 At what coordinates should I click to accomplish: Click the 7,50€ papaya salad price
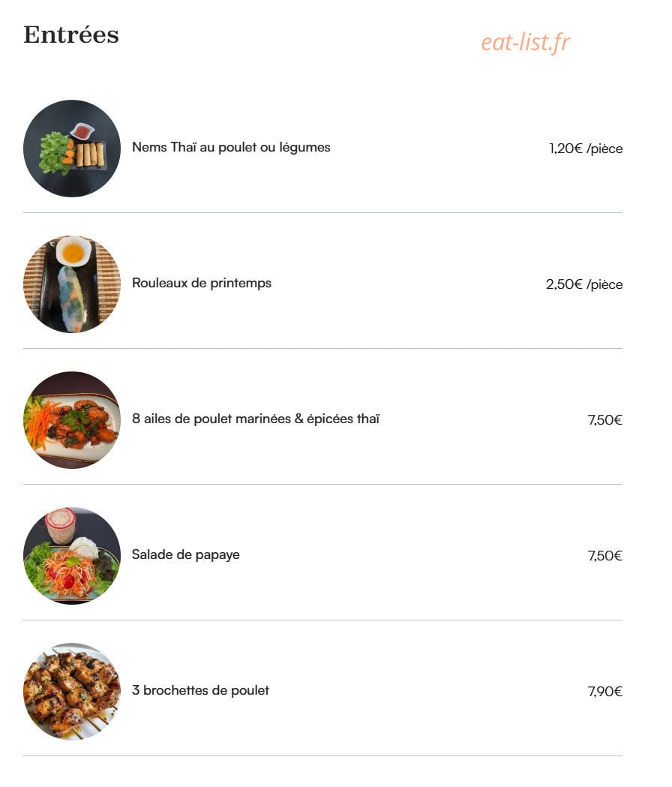(604, 556)
